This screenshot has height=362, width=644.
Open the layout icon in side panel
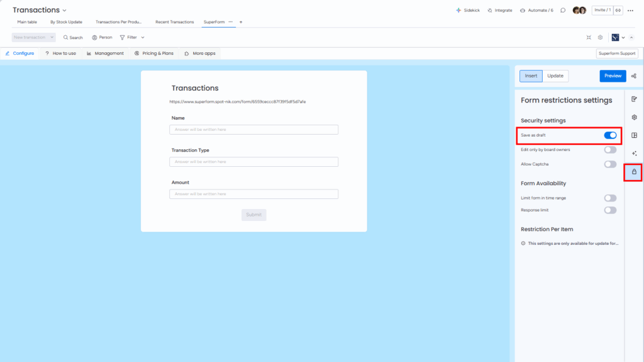(634, 135)
